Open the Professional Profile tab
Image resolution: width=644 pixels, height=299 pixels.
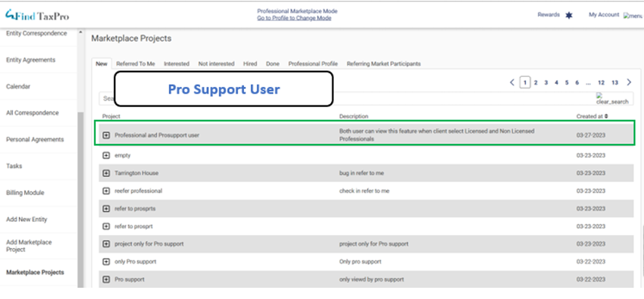312,64
